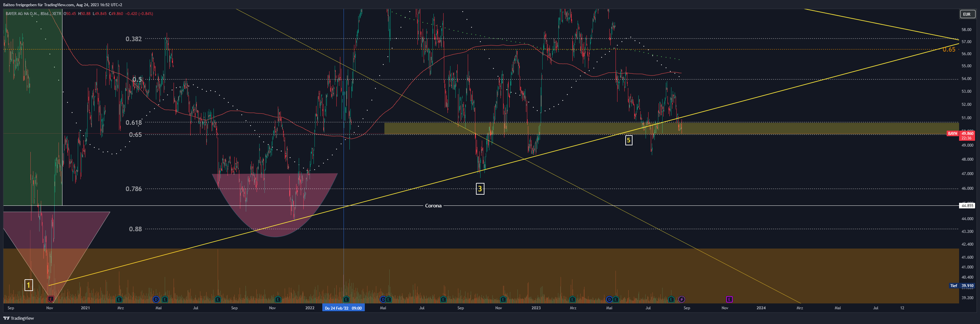Image resolution: width=980 pixels, height=324 pixels.
Task: Click the 'BAYER AG NA O.N.' symbol legend
Action: (x=33, y=14)
